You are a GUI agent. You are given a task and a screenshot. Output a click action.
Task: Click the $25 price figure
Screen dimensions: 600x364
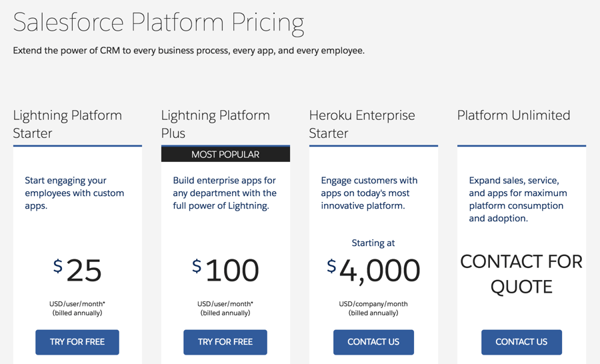click(x=77, y=270)
